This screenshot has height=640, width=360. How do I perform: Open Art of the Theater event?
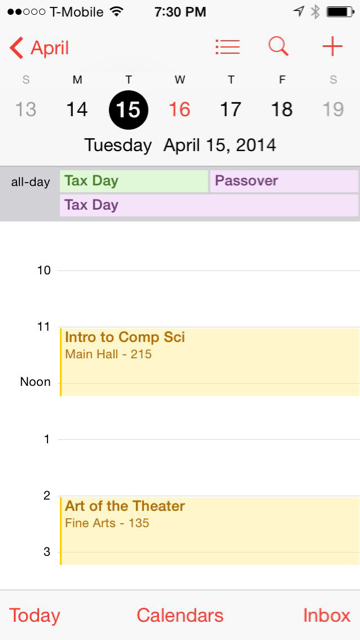(x=209, y=531)
